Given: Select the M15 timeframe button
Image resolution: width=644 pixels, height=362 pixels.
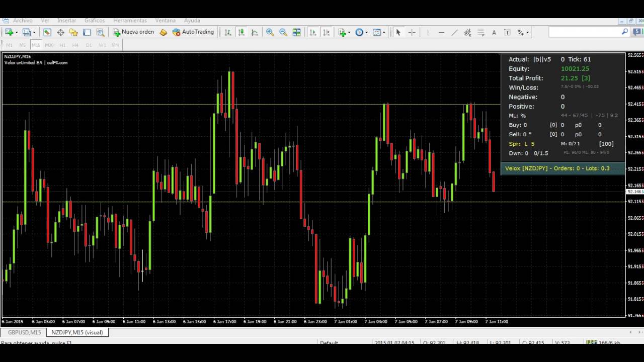Looking at the screenshot, I should tap(36, 45).
